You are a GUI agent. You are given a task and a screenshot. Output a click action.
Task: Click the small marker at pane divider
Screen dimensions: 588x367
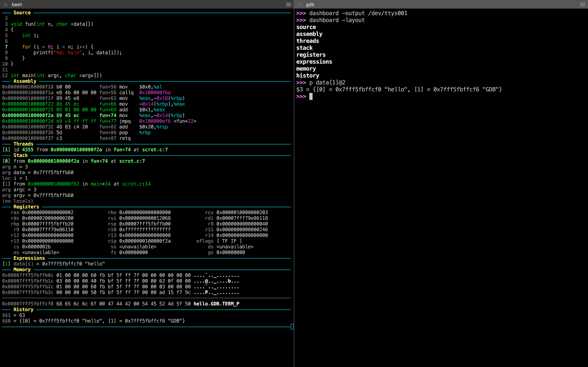click(292, 326)
